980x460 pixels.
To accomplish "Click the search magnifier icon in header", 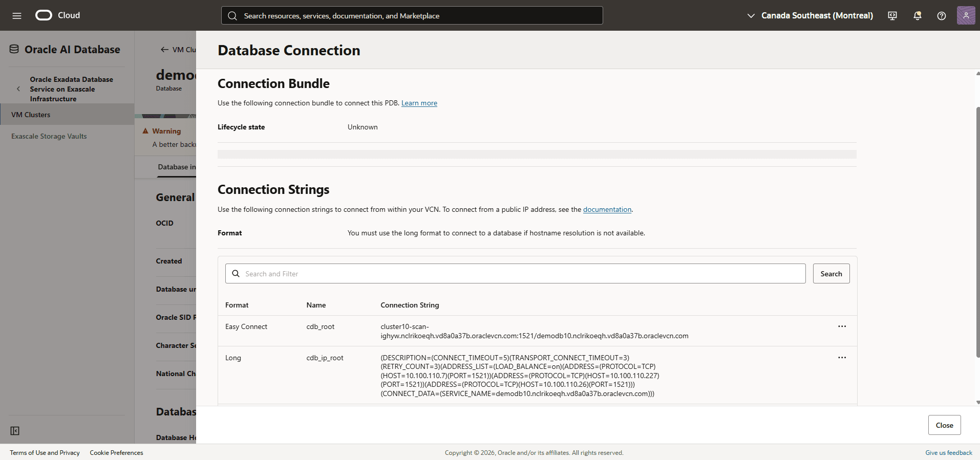I will pyautogui.click(x=232, y=16).
